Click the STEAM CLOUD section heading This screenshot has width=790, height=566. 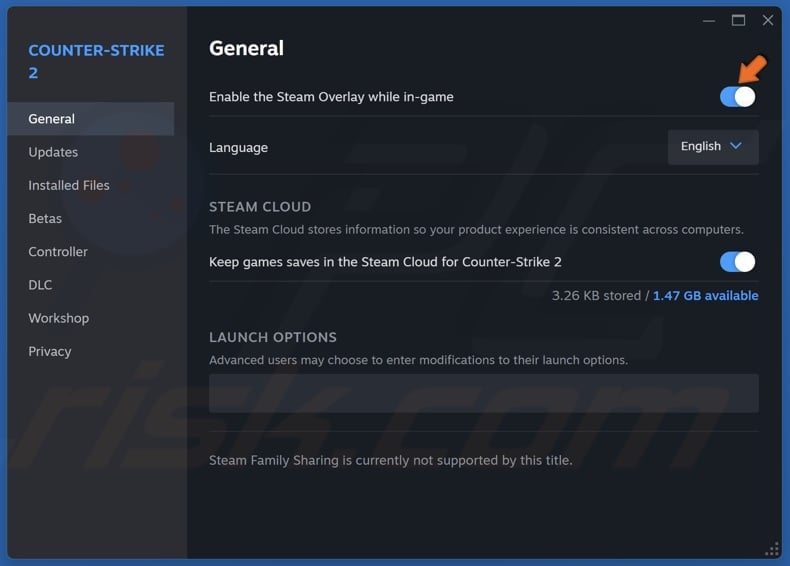[260, 207]
